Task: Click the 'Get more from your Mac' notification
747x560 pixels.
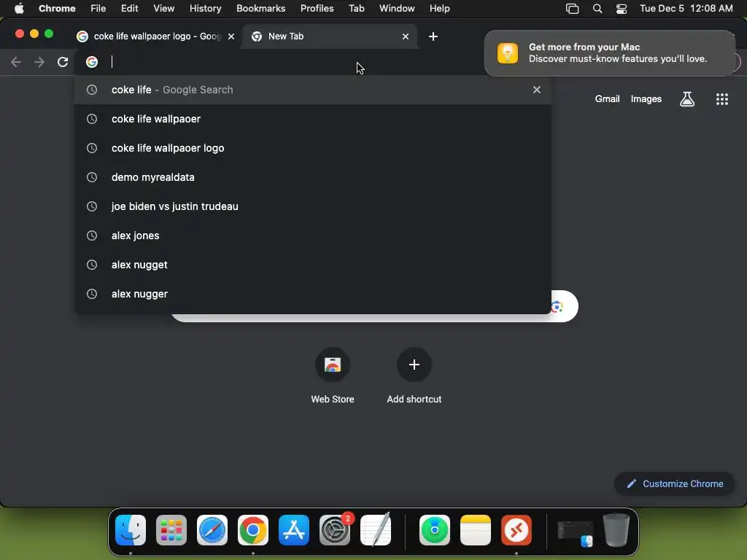Action: pos(610,52)
